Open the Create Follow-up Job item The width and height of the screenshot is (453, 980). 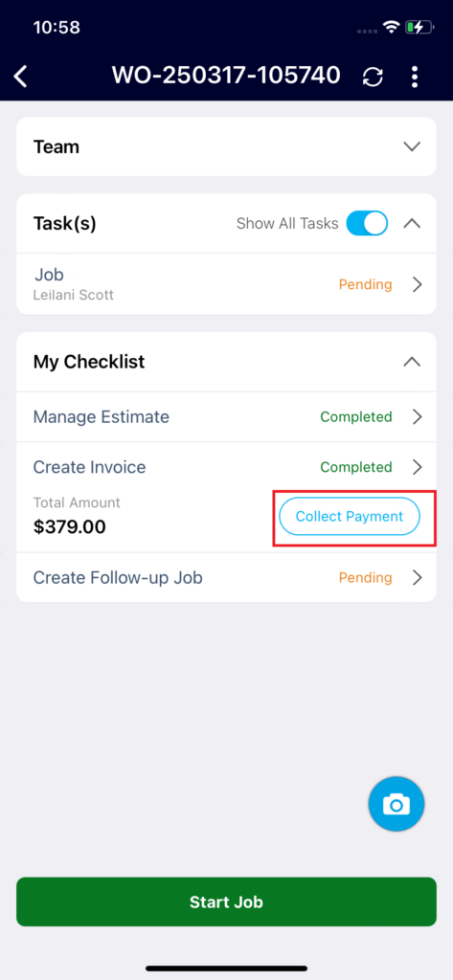(x=226, y=577)
